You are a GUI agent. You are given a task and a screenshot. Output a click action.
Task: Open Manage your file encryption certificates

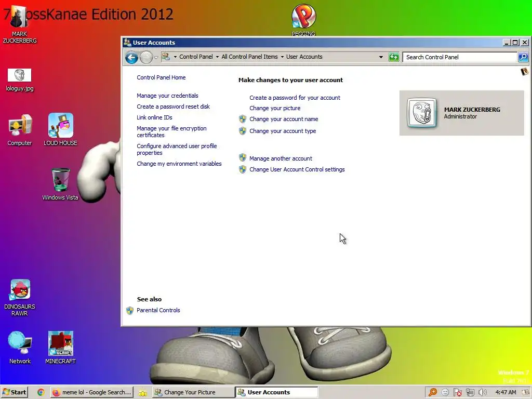point(171,131)
